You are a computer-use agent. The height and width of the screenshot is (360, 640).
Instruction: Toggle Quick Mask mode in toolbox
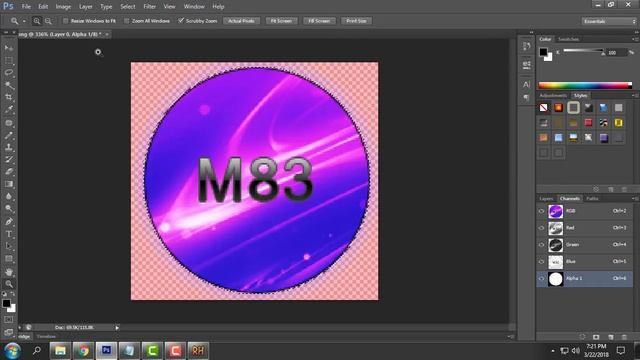(x=9, y=320)
